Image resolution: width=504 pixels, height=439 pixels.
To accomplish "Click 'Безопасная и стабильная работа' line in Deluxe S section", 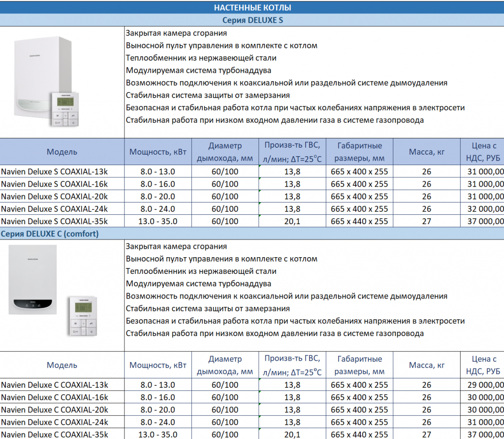I will (295, 107).
